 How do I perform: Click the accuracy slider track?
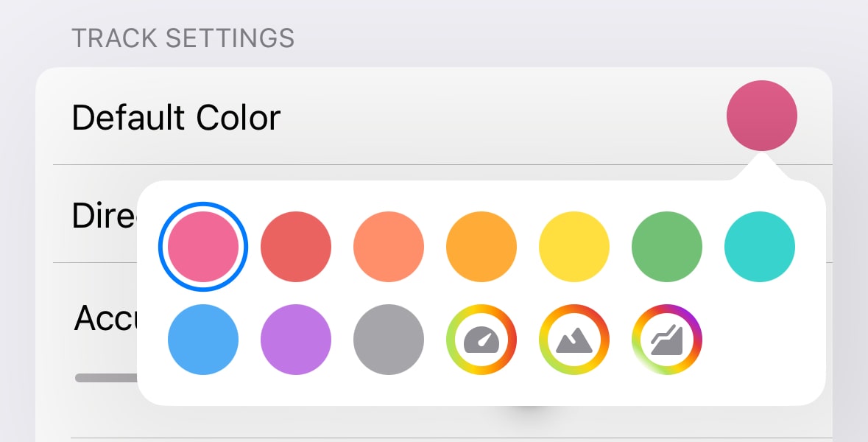106,378
